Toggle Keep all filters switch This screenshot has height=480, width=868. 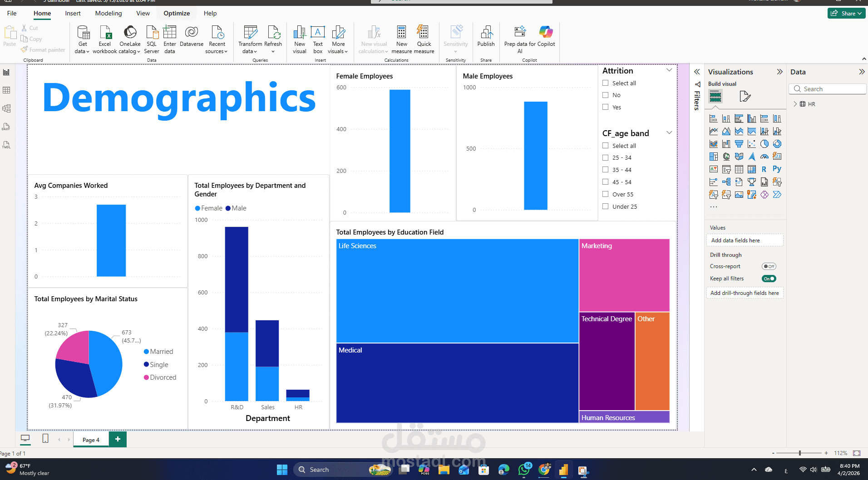[x=769, y=279]
